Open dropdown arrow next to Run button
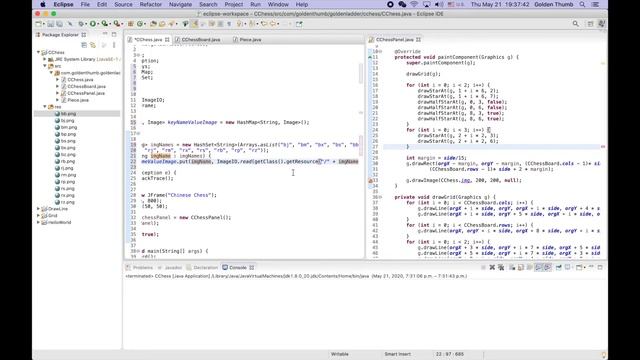The height and width of the screenshot is (360, 640). 98,24
